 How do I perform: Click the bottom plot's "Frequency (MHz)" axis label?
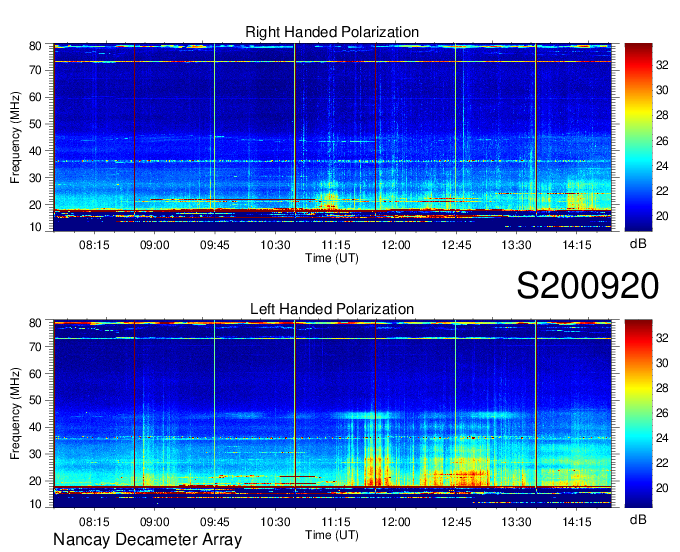(15, 414)
